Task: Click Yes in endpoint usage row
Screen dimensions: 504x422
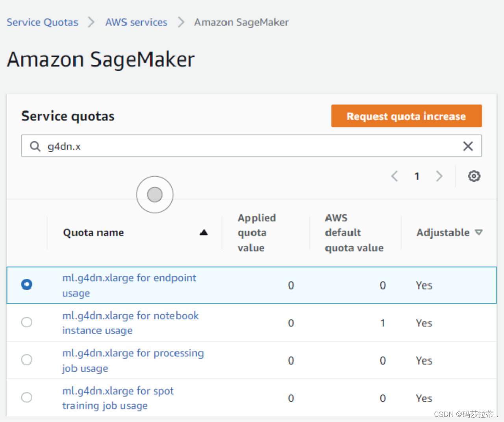Action: tap(424, 286)
